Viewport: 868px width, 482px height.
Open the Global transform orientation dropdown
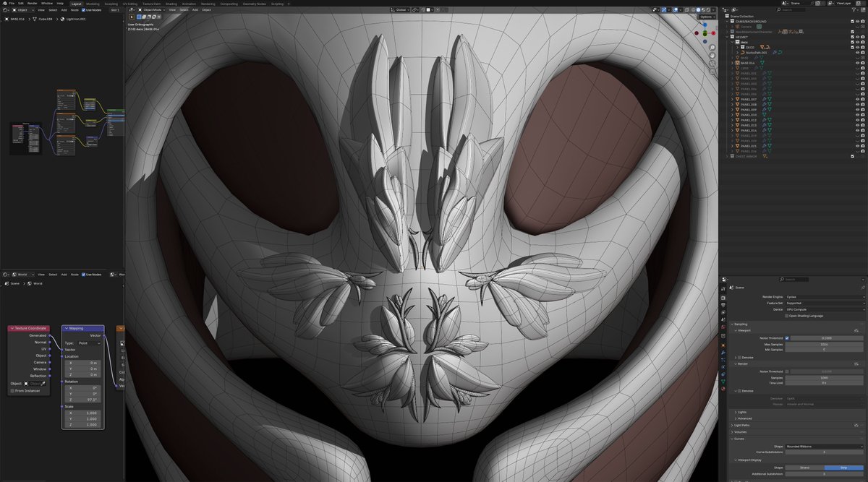click(399, 10)
